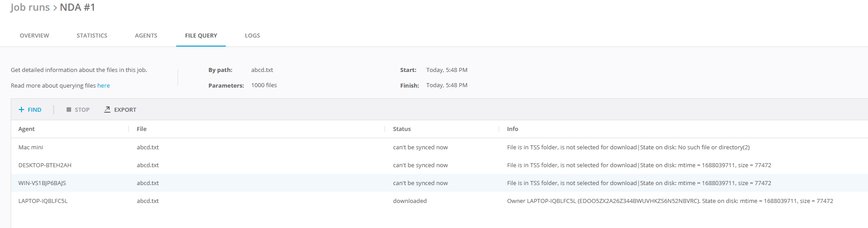Switch to the STATISTICS tab
This screenshot has width=868, height=228.
(x=92, y=35)
